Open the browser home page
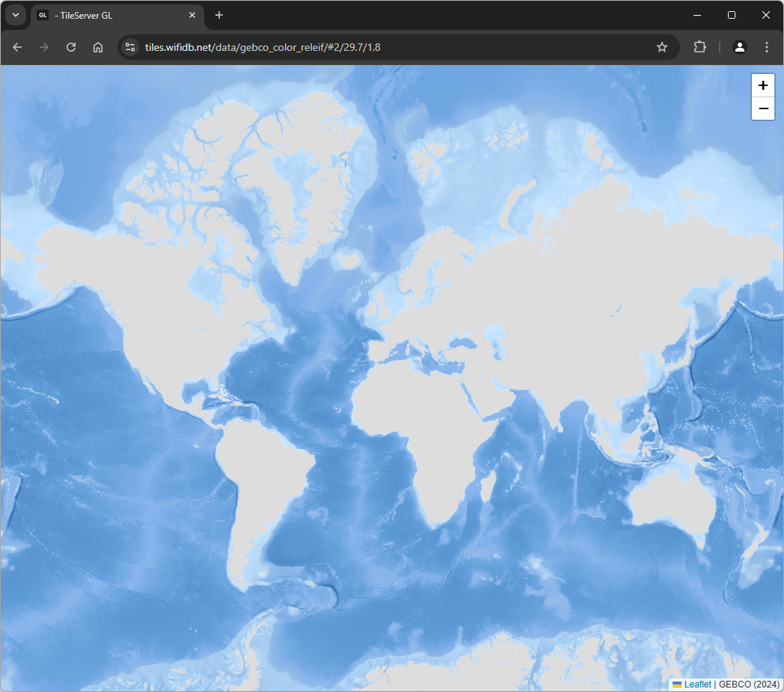Image resolution: width=784 pixels, height=692 pixels. pyautogui.click(x=98, y=47)
